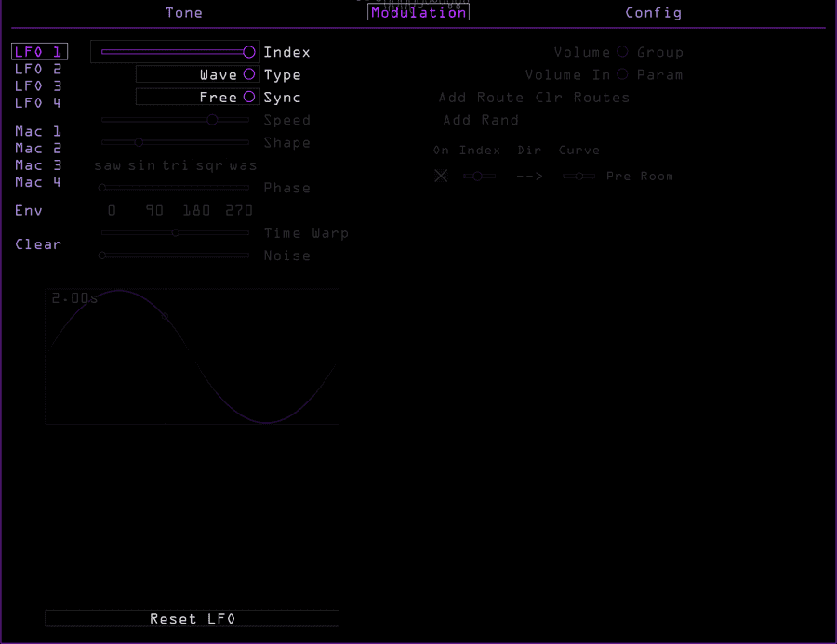The image size is (837, 644).
Task: Click the Time Warp slider knob
Action: (176, 232)
